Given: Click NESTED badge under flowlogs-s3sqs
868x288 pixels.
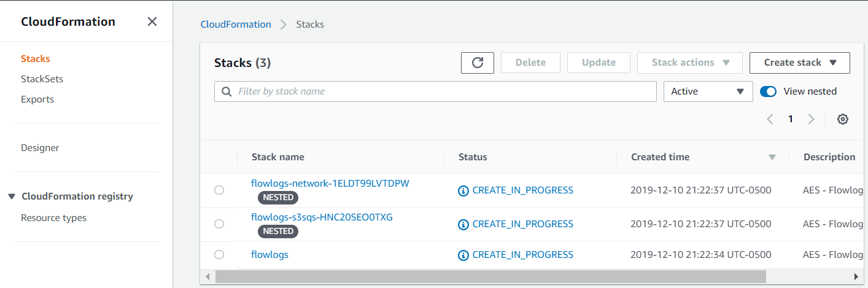Looking at the screenshot, I should [x=278, y=232].
